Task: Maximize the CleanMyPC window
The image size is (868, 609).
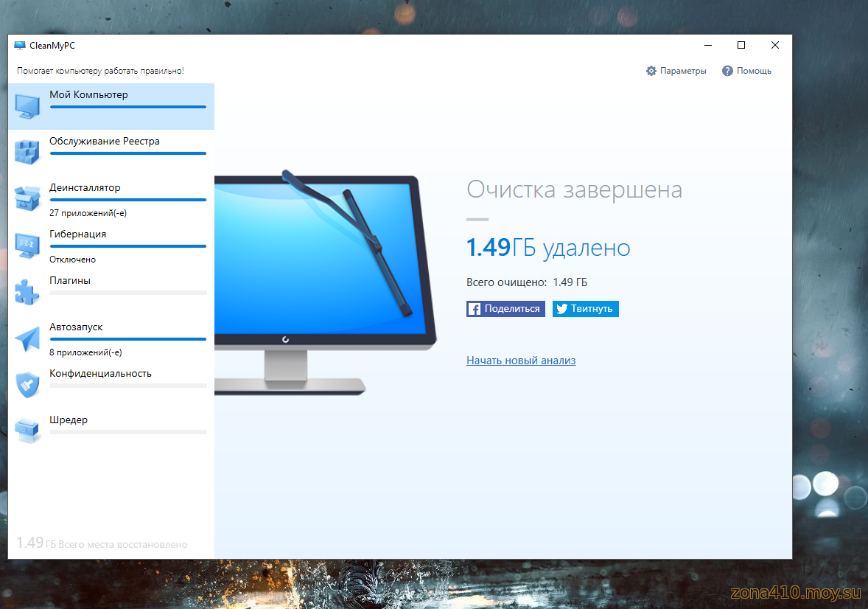Action: (741, 45)
